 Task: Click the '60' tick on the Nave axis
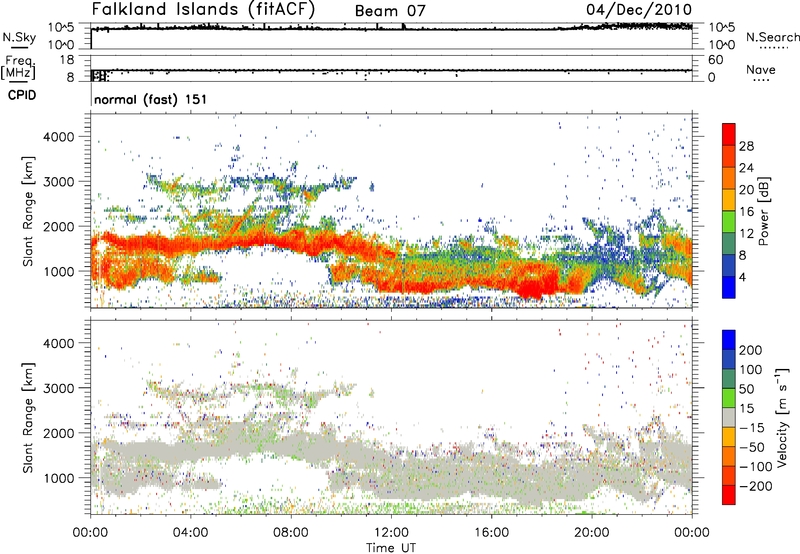tap(715, 60)
